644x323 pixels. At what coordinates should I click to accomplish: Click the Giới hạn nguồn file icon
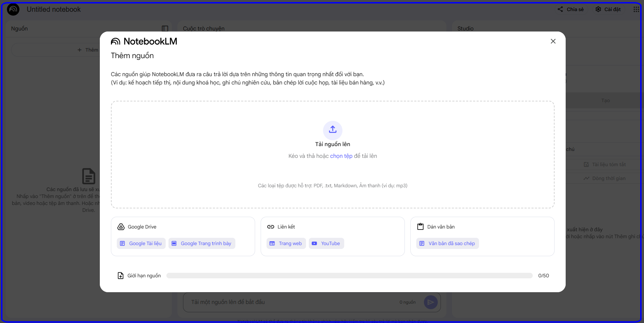[x=121, y=276]
